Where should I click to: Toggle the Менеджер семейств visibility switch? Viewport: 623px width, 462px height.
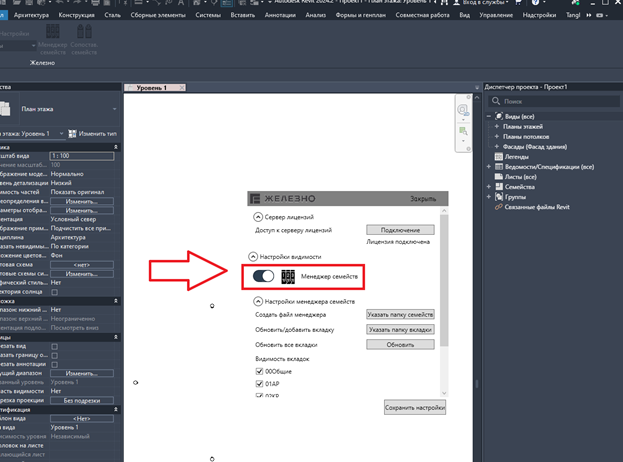tap(263, 276)
